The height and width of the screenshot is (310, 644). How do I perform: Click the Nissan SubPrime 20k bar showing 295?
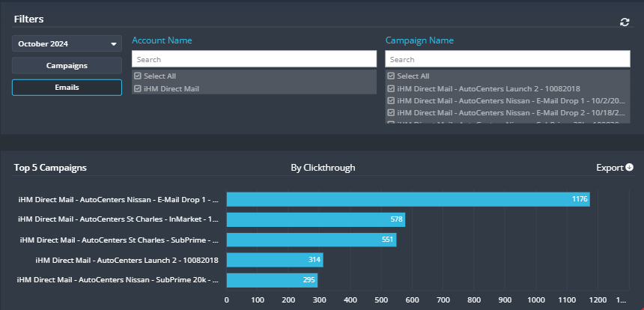272,280
